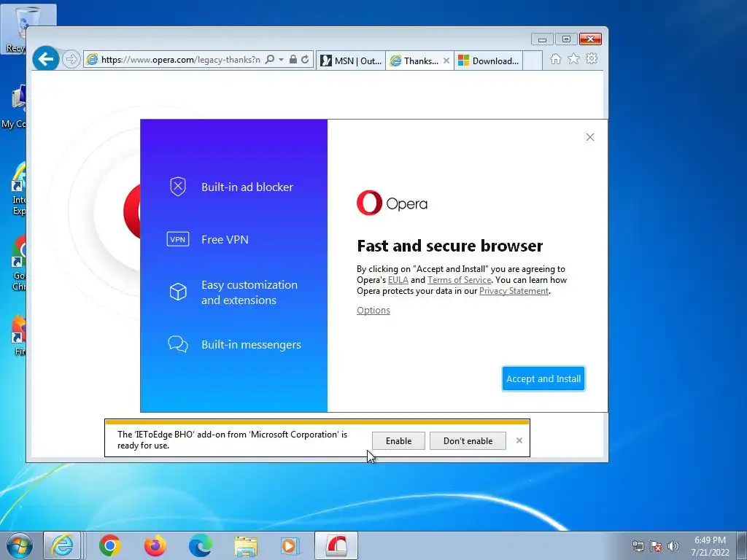
Task: Click the messengers chat bubbles icon
Action: [x=178, y=344]
